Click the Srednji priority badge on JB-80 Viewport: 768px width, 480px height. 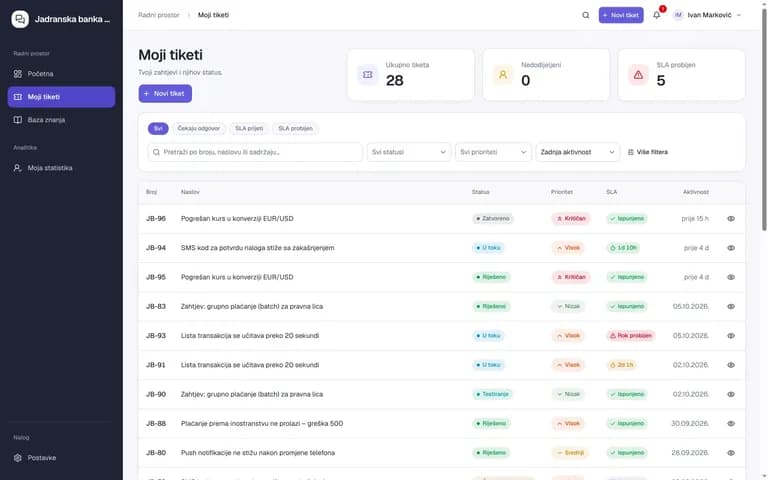[570, 453]
